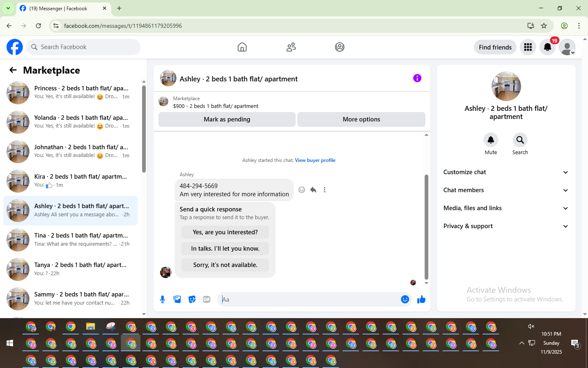The height and width of the screenshot is (368, 588).
Task: Bookmark this page with the star icon
Action: point(544,26)
